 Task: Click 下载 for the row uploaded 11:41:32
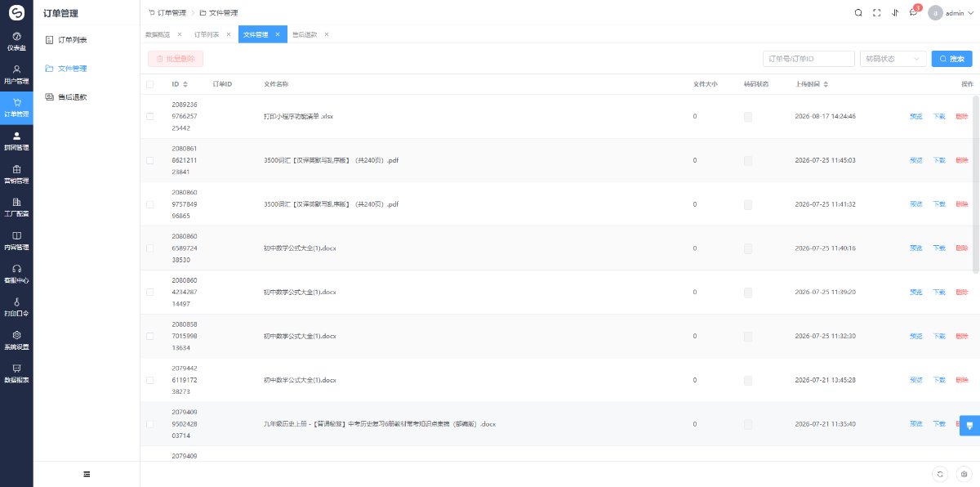939,204
